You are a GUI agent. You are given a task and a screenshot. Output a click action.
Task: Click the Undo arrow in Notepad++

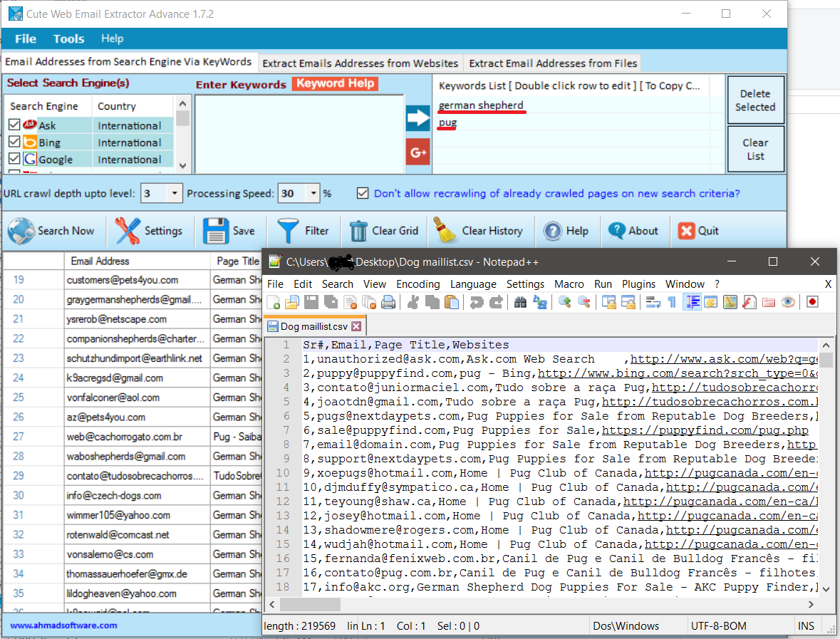tap(476, 303)
